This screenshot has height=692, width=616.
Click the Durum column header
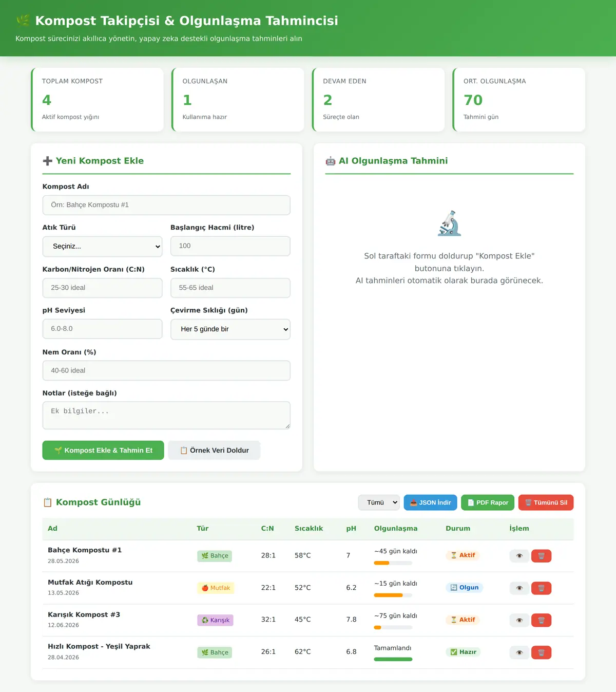click(458, 529)
